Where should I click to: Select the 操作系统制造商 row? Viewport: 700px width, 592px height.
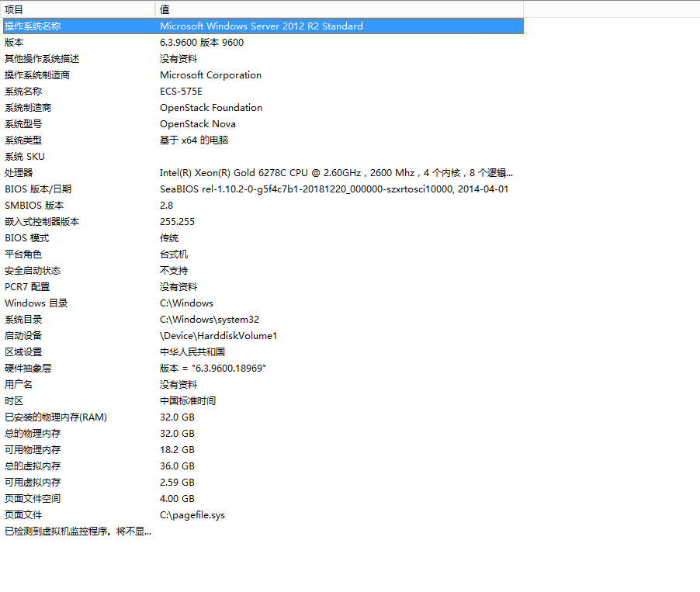[263, 75]
